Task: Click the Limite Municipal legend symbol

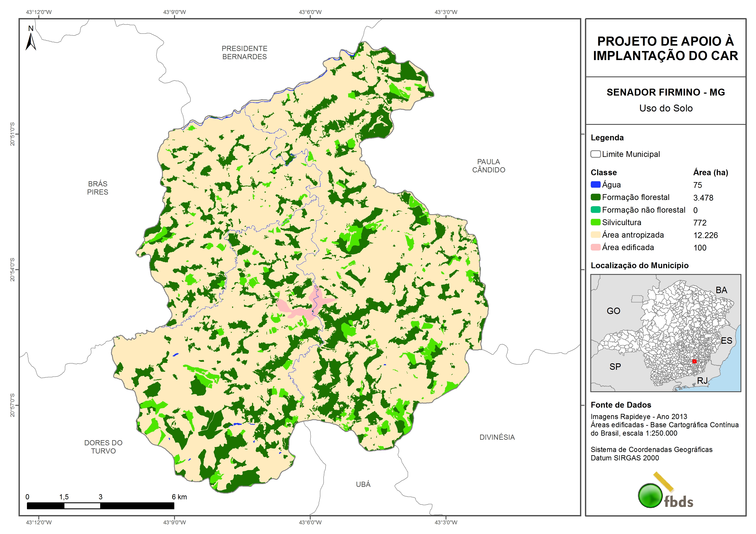Action: [595, 154]
